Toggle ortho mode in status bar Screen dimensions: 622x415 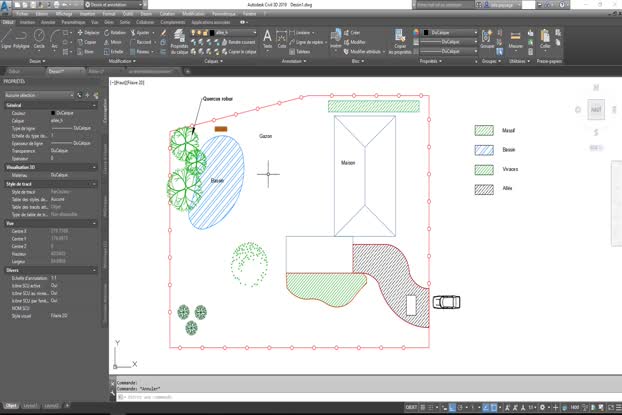coord(452,407)
